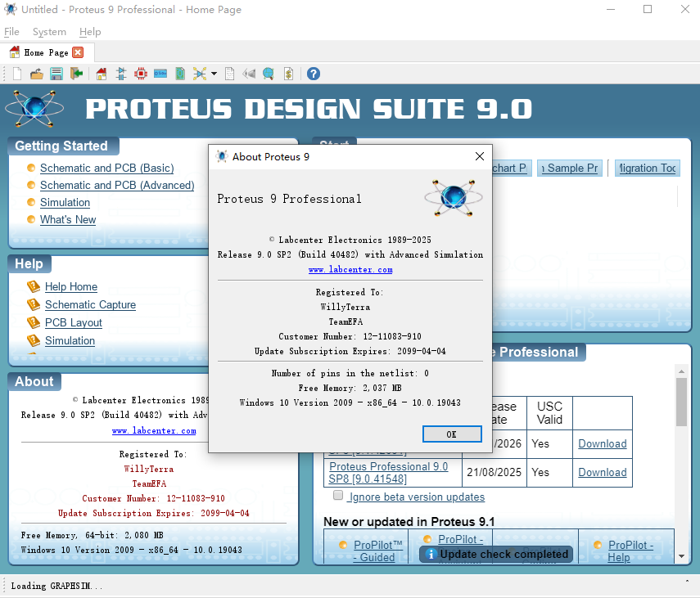
Task: Open Schematic Capture from the toolbar icon
Action: pos(121,74)
